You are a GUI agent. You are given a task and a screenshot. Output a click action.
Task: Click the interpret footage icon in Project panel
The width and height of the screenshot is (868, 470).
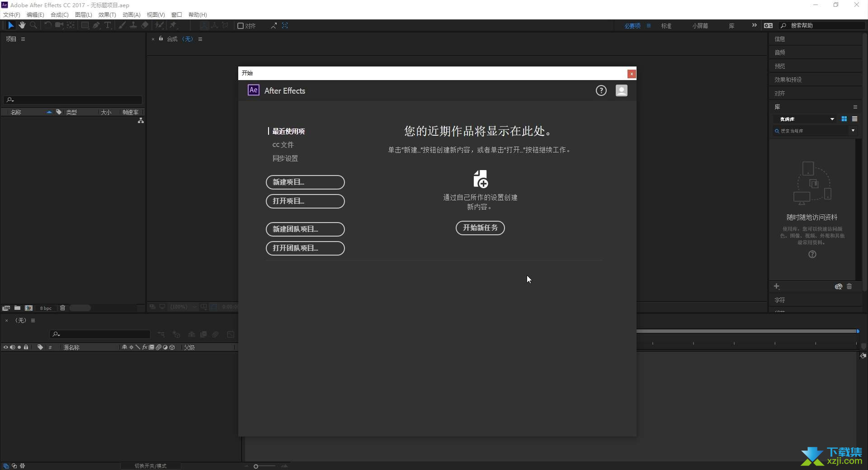pyautogui.click(x=6, y=308)
